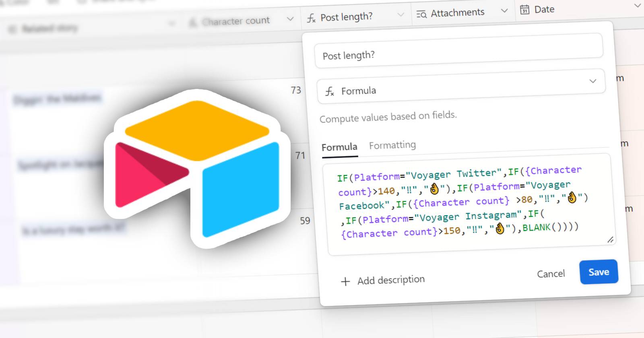
Task: Click the Attachments column icon
Action: coord(421,14)
